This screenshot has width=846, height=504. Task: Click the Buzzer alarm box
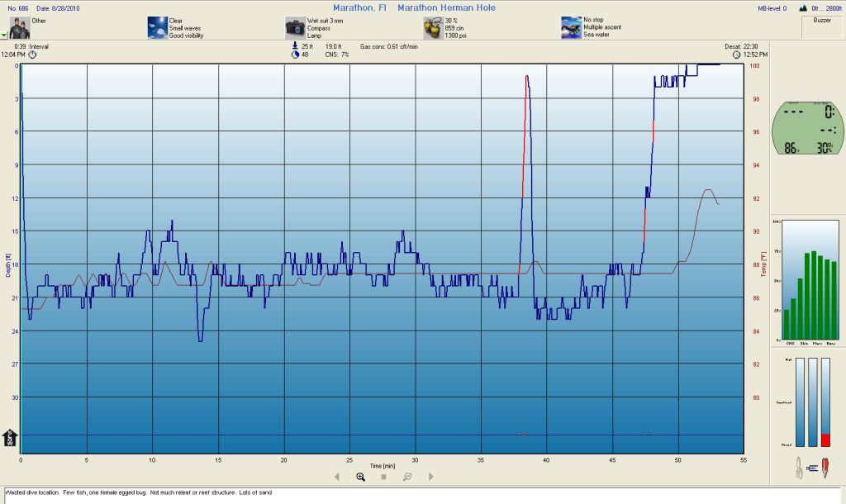(x=822, y=27)
